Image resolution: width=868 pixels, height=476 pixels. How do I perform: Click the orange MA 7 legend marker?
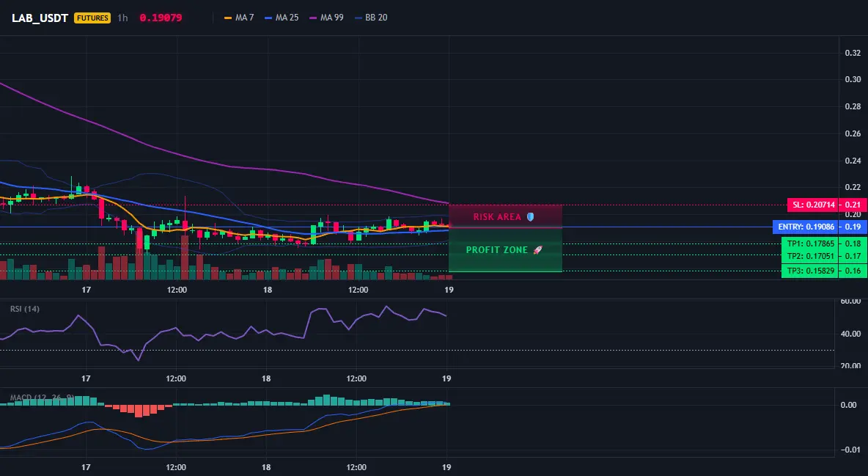[x=228, y=18]
